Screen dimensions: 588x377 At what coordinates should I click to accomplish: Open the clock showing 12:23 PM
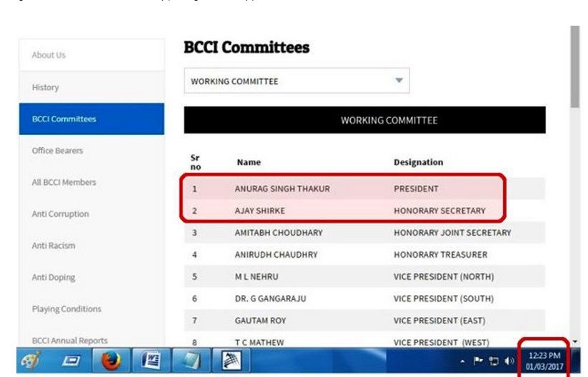click(544, 361)
